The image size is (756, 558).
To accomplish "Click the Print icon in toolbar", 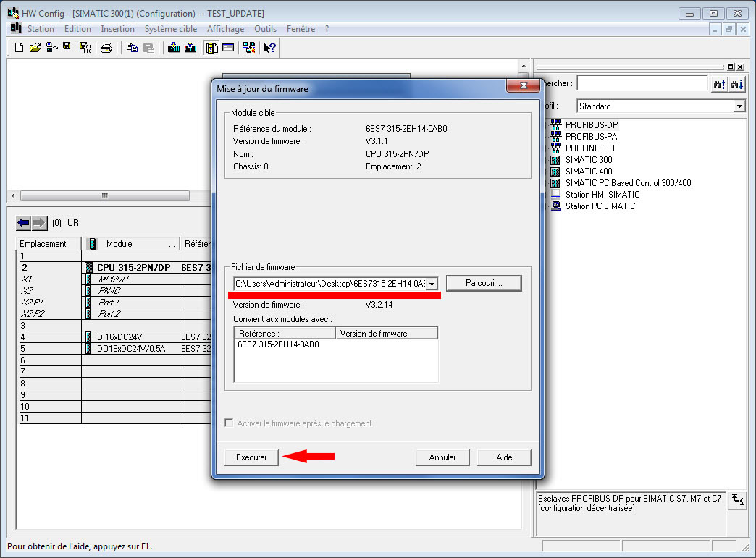I will [106, 48].
